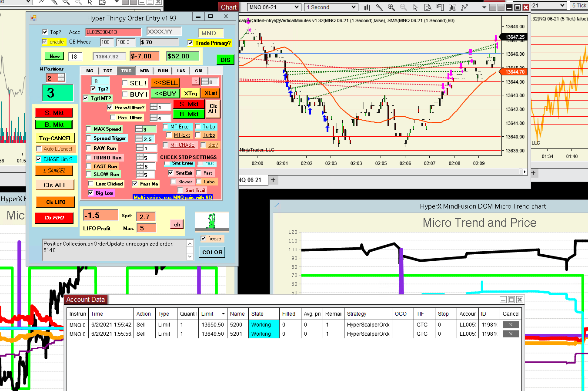Click the small red X button beside XTrg row
588x391 pixels.
(x=196, y=81)
